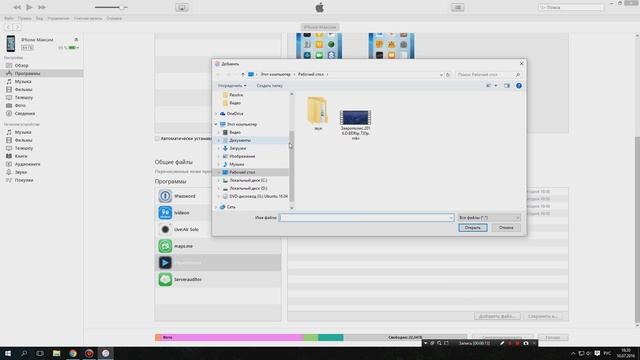Toggle Автоматически устанавливать checkbox
This screenshot has width=640, height=360.
157,139
